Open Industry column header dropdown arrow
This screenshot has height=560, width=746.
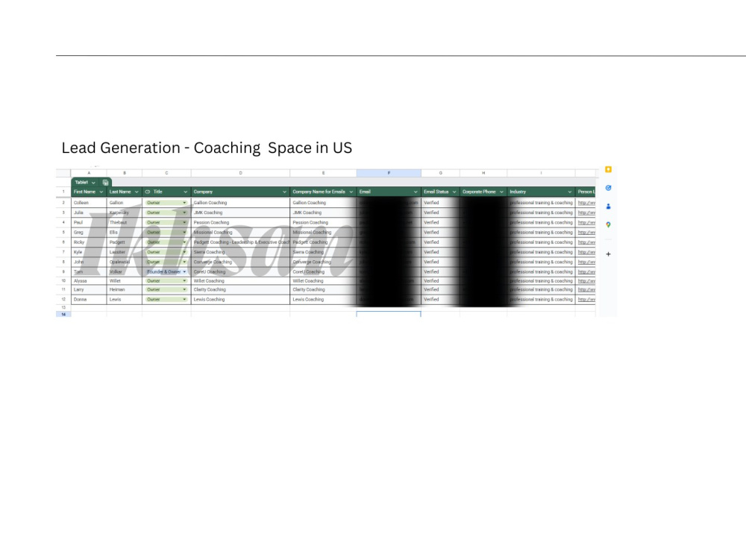[569, 192]
